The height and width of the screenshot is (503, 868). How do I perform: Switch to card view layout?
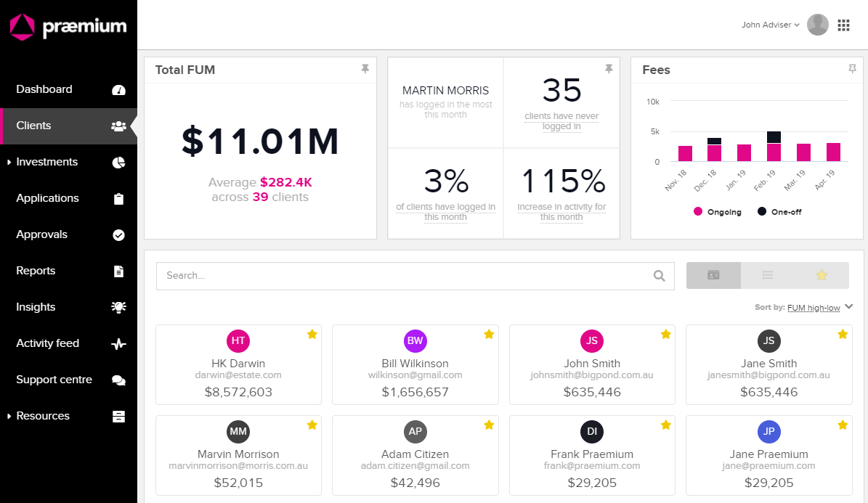pyautogui.click(x=713, y=275)
